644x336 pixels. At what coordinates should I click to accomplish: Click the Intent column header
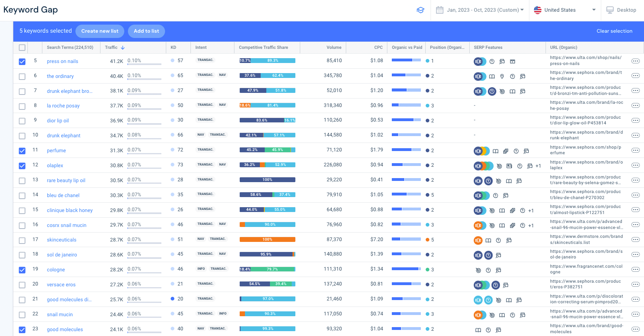201,47
